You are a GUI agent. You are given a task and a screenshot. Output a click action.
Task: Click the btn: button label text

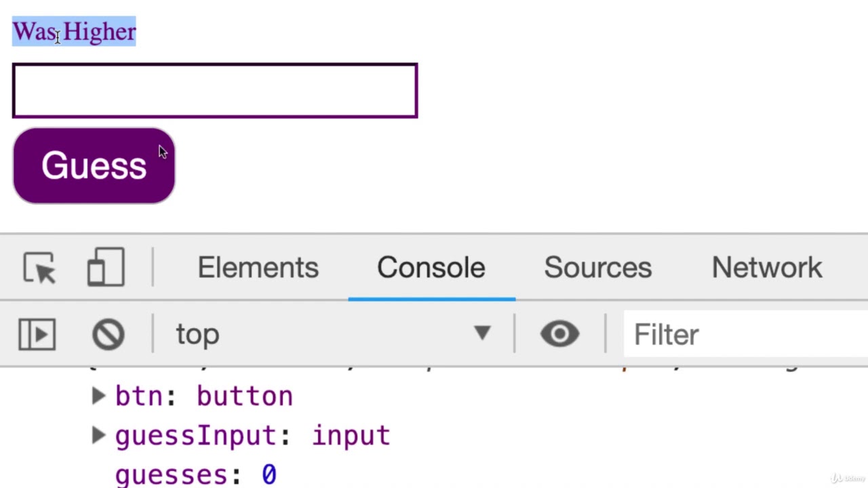tap(203, 396)
